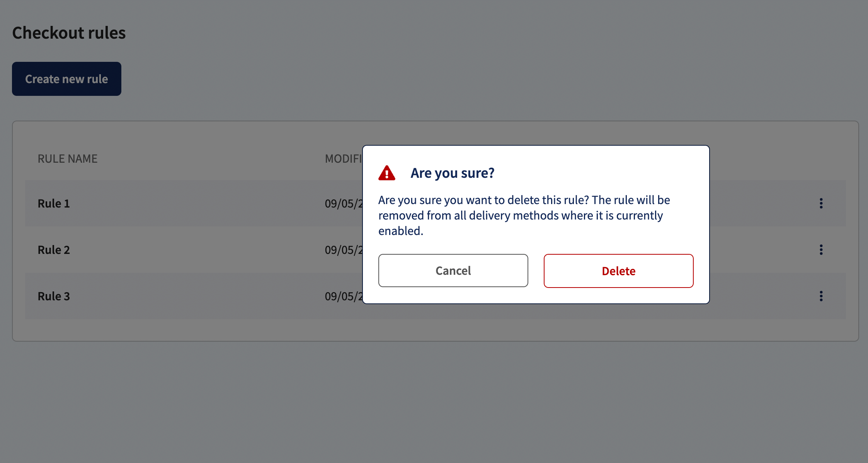Click the Are you sure dialog title

451,173
